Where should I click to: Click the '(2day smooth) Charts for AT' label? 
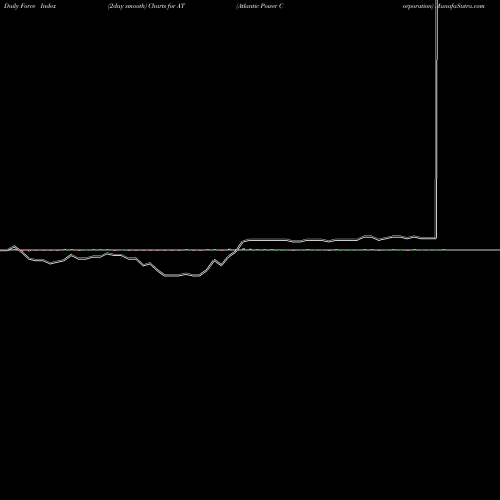(x=146, y=6)
